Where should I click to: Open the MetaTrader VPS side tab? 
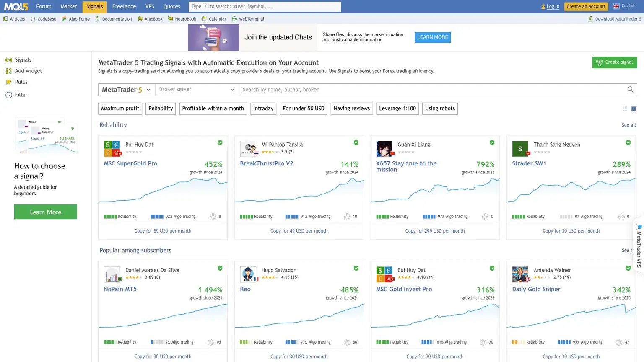(x=639, y=246)
